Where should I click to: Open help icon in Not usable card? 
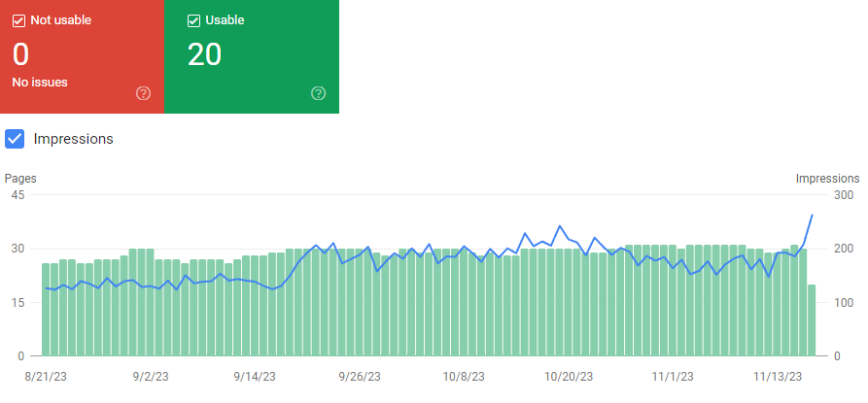coord(144,93)
